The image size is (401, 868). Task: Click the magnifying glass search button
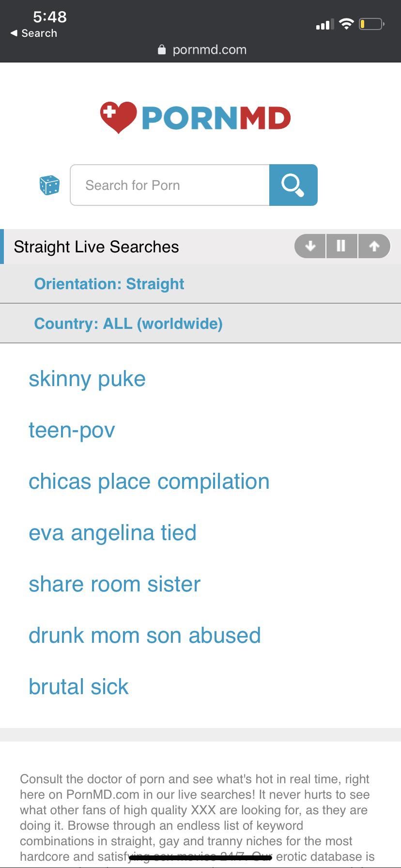click(x=293, y=185)
